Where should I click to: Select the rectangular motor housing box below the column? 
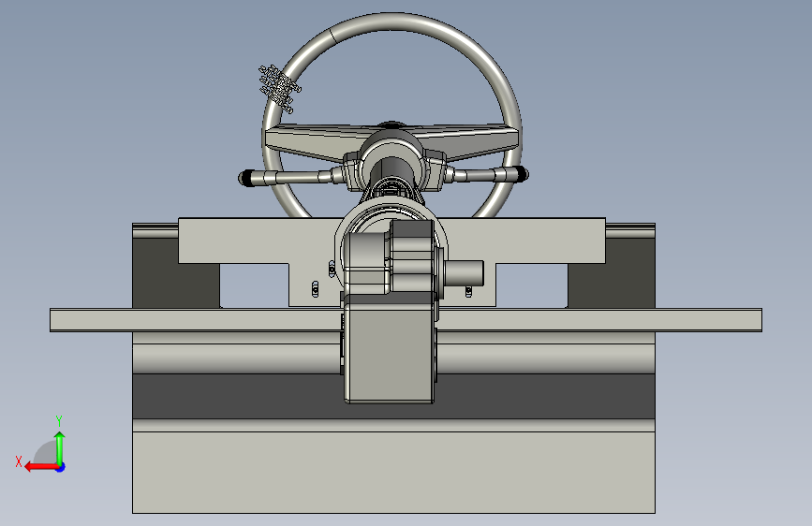[x=390, y=347]
